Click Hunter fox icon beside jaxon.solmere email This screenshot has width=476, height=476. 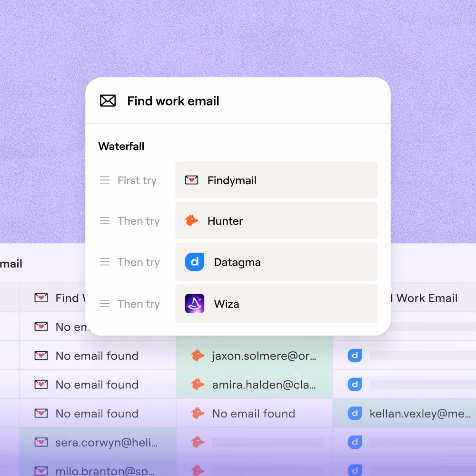tap(198, 356)
